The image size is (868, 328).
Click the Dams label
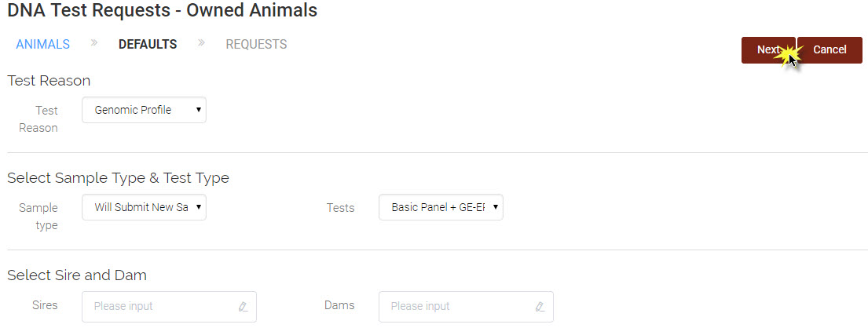(x=339, y=304)
